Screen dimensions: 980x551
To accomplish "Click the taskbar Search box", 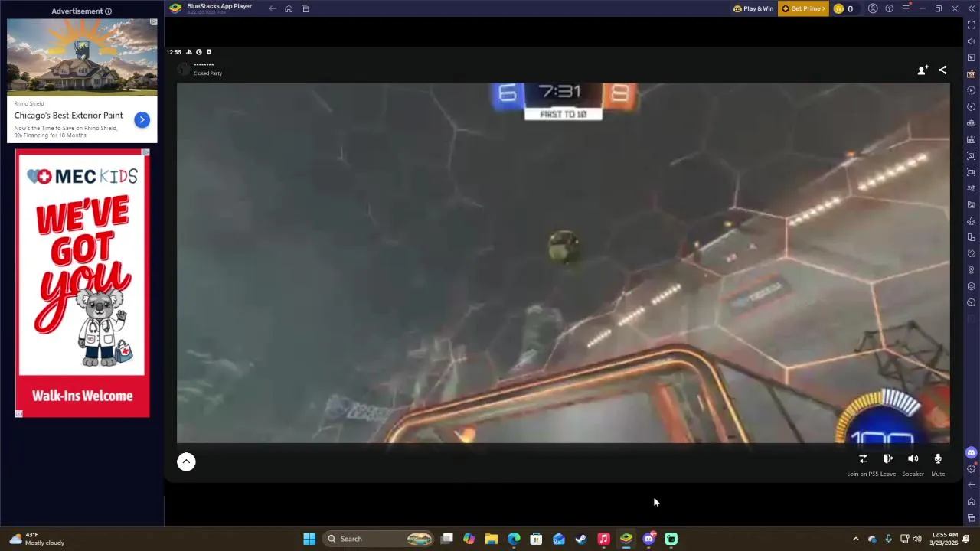I will point(378,539).
